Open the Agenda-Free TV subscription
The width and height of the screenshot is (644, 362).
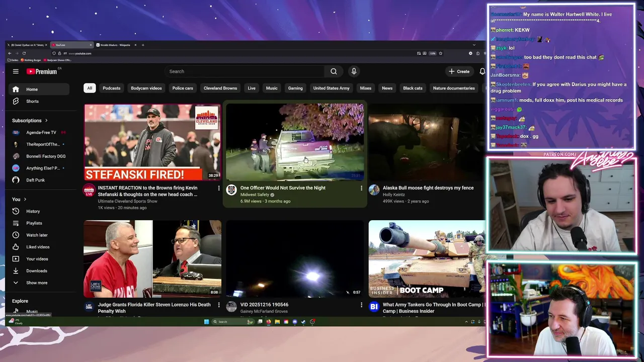(x=39, y=132)
